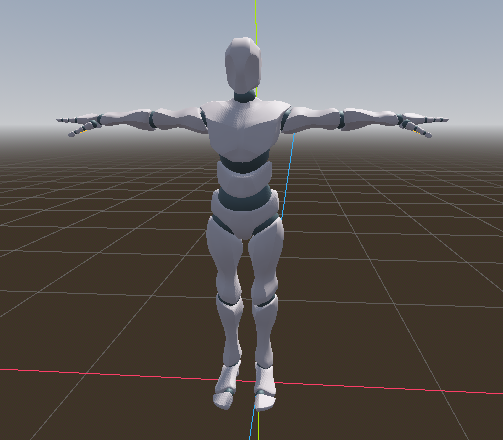Viewport: 503px width, 440px height.
Task: Select the thigh on the right-side leg
Action: pyautogui.click(x=266, y=260)
